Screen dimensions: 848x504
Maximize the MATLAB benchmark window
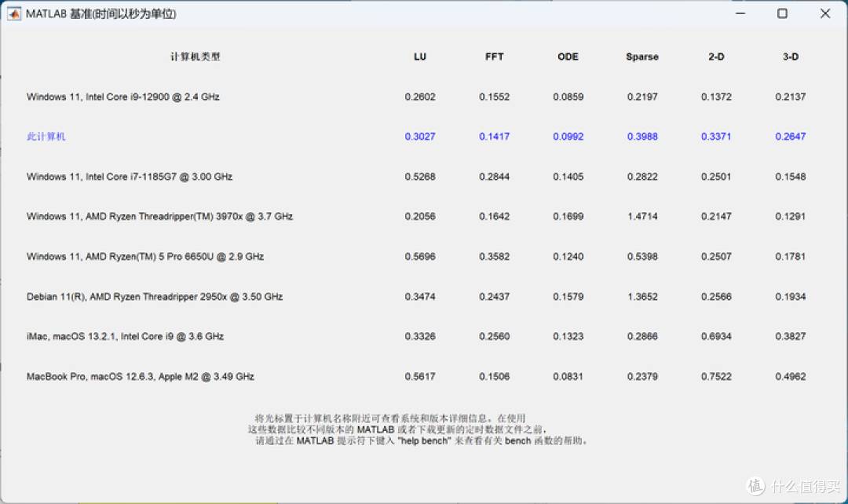pyautogui.click(x=782, y=13)
